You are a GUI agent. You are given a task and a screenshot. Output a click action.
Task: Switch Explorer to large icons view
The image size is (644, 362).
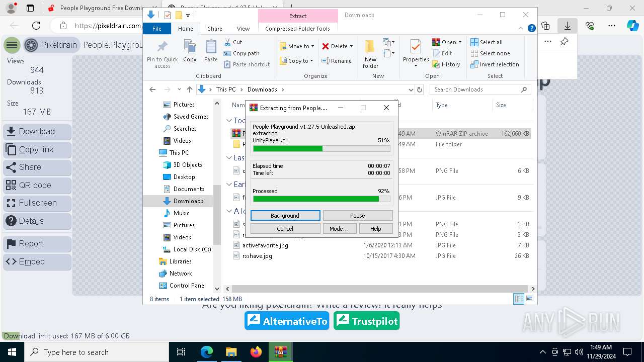[x=529, y=299]
